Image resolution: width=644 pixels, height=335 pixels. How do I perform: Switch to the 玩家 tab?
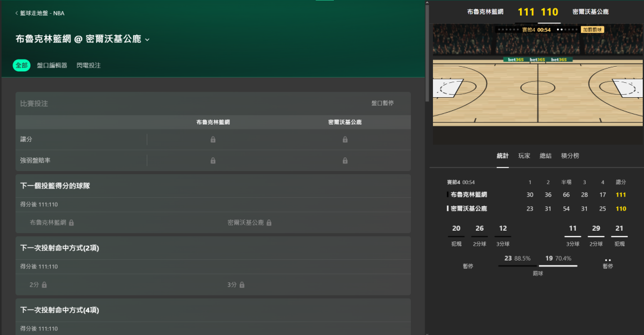pos(524,156)
